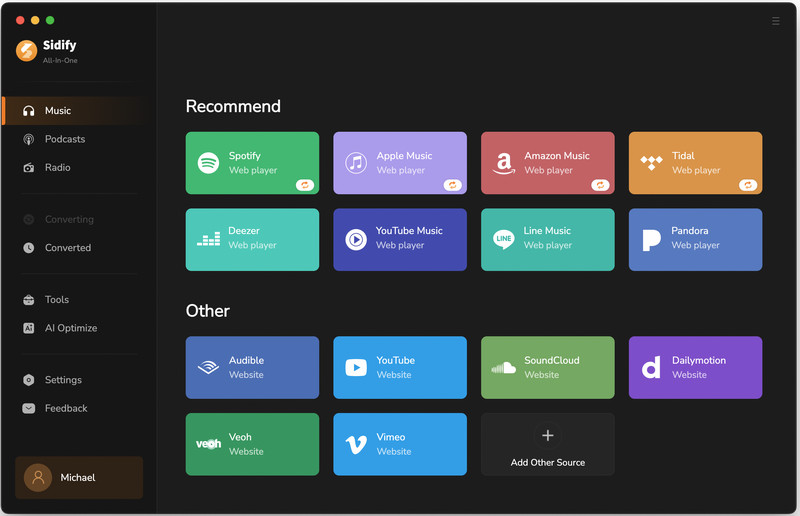
Task: Select the Vimeo website label
Action: point(393,451)
